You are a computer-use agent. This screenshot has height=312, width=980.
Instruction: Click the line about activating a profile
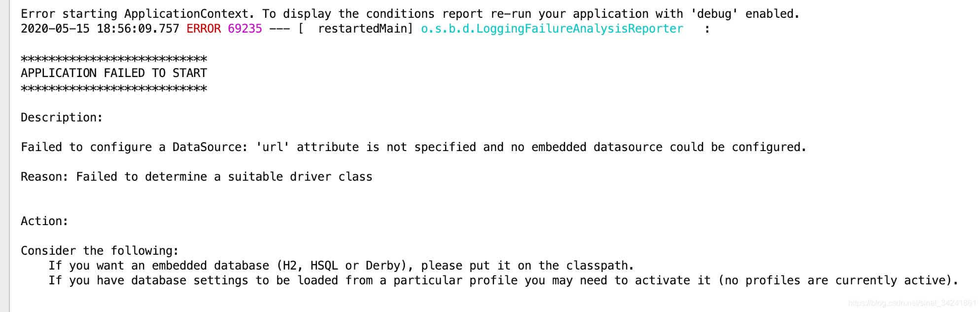503,280
